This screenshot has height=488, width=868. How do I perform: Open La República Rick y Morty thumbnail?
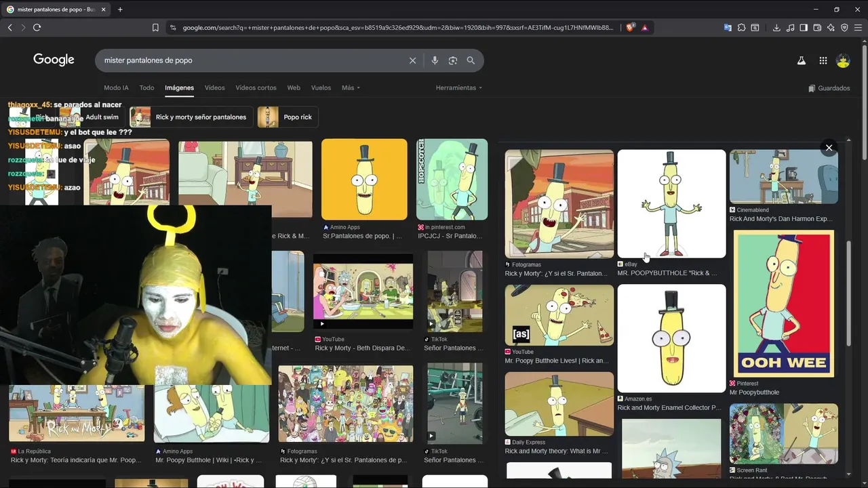coord(77,414)
